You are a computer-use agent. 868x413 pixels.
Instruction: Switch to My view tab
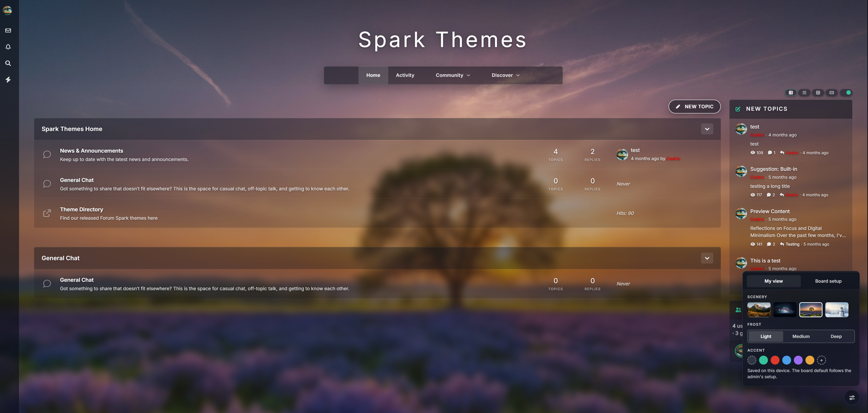(774, 281)
